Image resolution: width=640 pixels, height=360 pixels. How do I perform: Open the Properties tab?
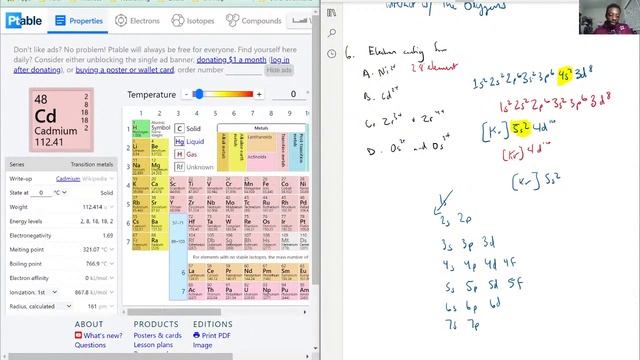78,20
